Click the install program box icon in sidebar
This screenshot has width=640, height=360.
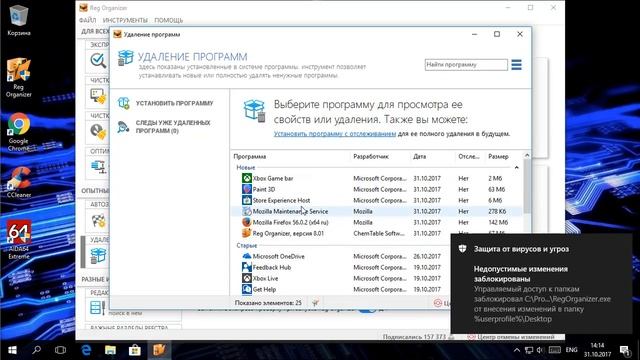[123, 103]
